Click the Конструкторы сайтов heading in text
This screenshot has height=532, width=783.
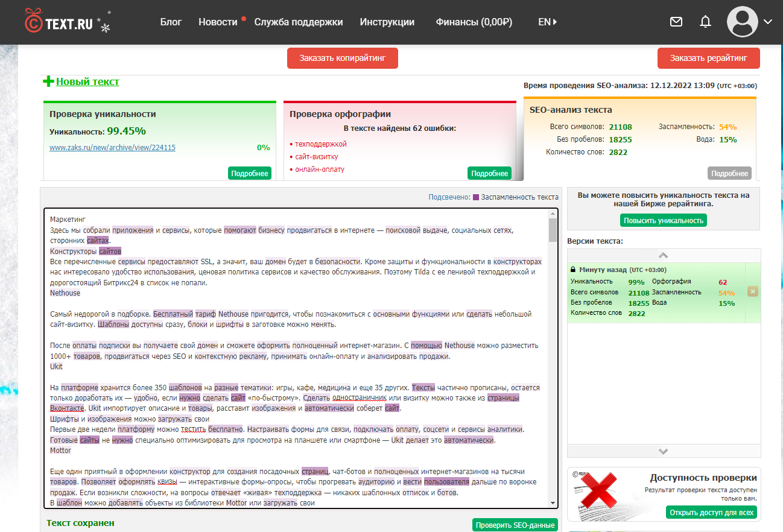point(86,251)
